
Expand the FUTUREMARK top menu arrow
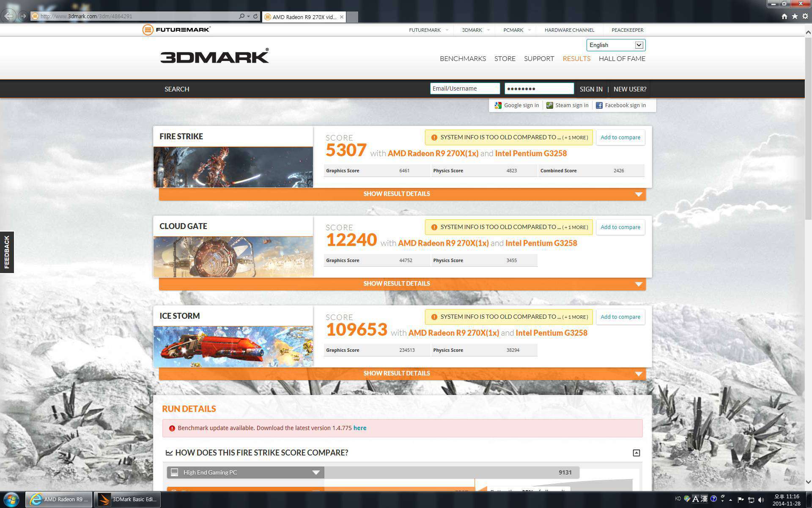tap(447, 30)
